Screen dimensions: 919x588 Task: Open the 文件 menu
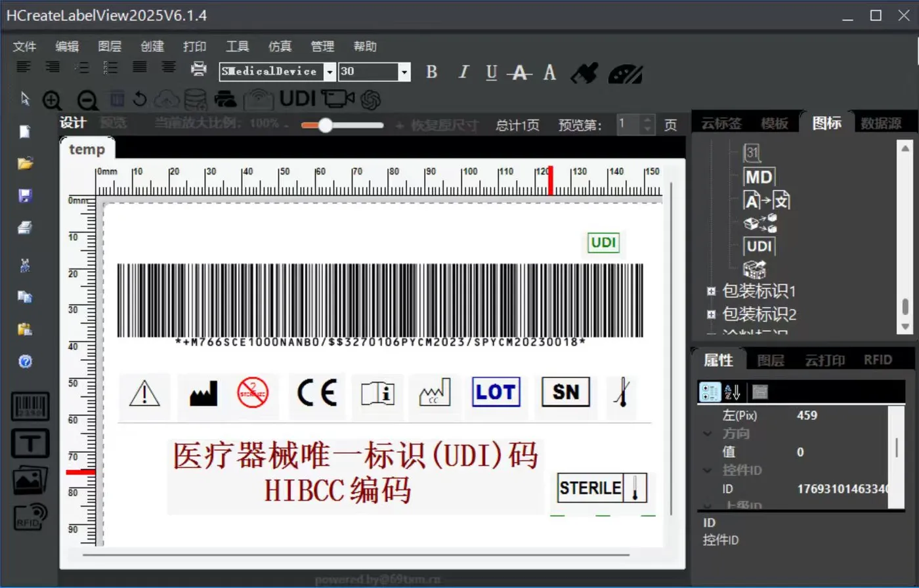25,47
